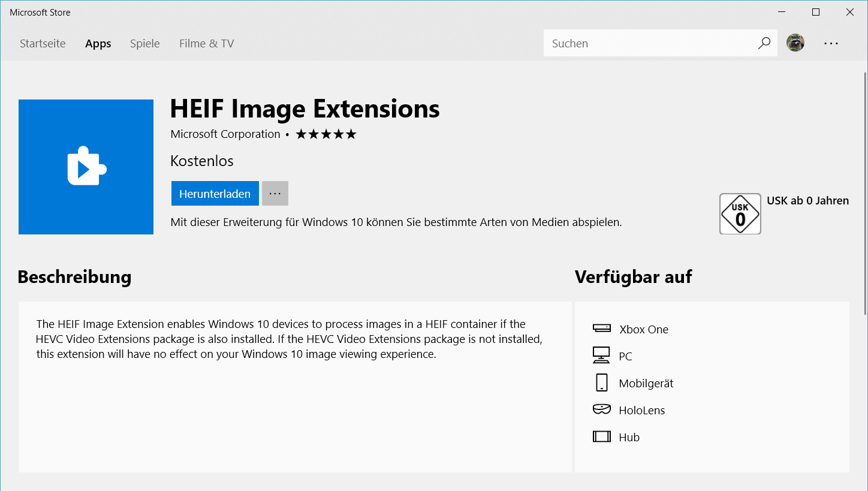Click the HoloLens headset icon
This screenshot has height=491, width=868.
point(601,409)
